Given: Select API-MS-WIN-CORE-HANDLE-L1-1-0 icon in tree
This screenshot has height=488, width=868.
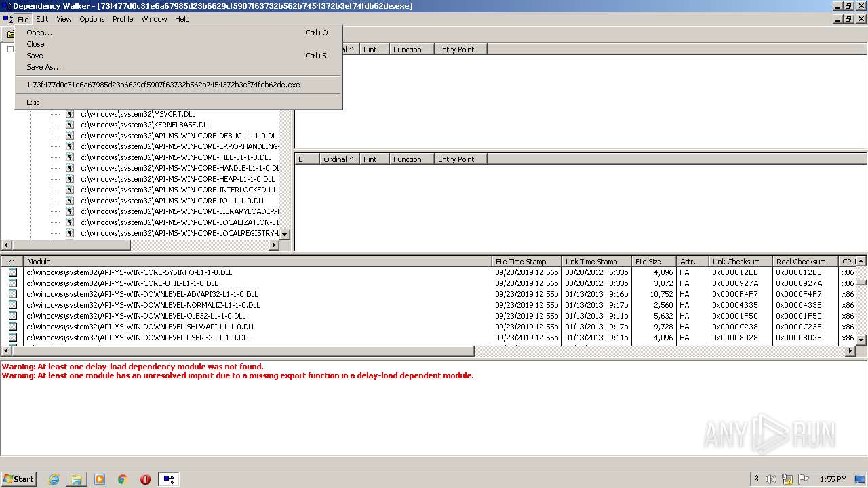Looking at the screenshot, I should [x=70, y=168].
